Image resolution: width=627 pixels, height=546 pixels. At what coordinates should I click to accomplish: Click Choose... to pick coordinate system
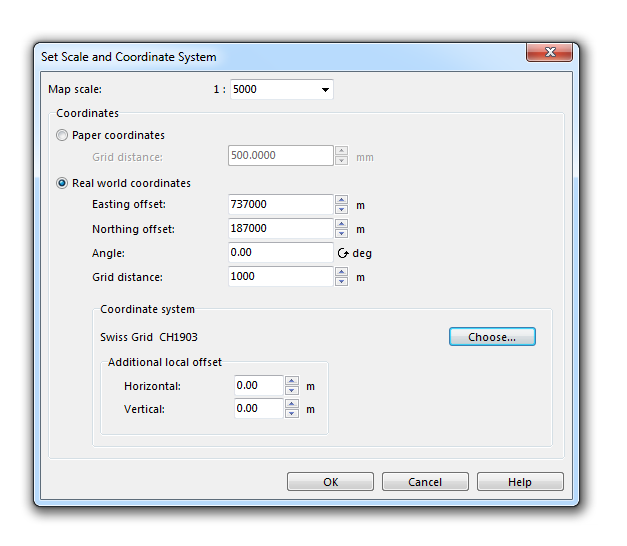(x=492, y=337)
